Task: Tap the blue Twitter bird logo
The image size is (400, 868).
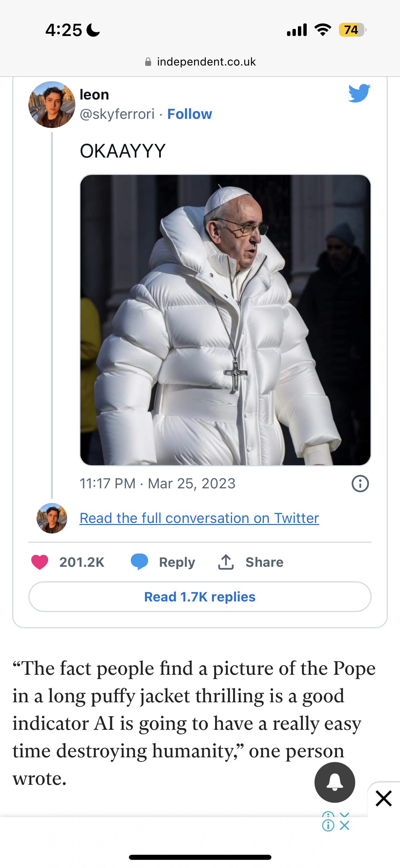Action: 359,93
